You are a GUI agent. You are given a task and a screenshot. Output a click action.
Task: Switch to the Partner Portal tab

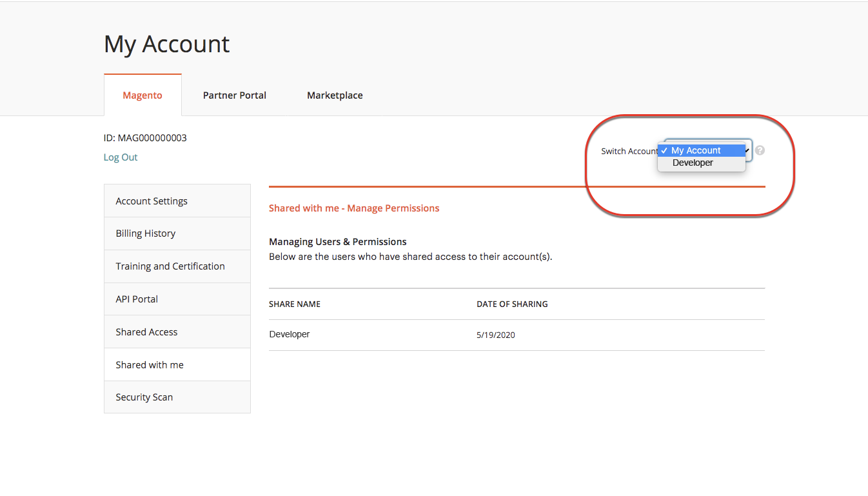pos(235,95)
